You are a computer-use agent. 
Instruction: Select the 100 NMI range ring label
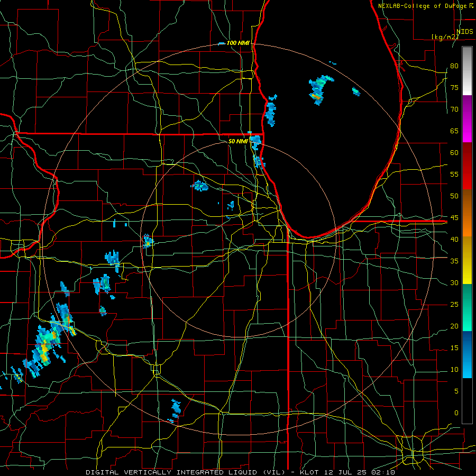pyautogui.click(x=238, y=43)
